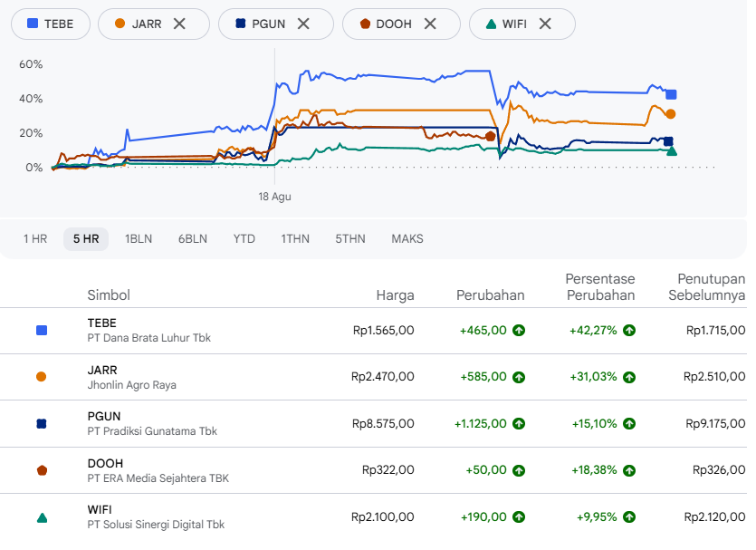
Task: Click the brown pentagon marker in DOOH row
Action: (42, 470)
